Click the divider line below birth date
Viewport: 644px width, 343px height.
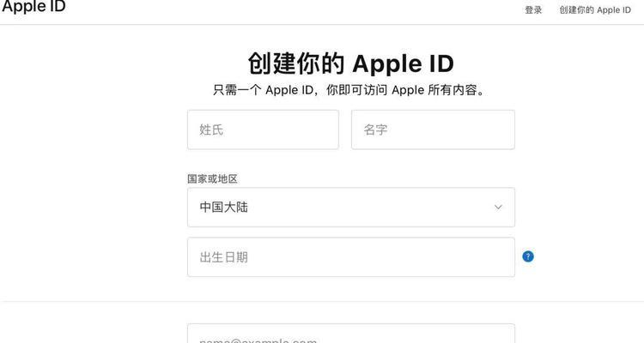[x=322, y=301]
